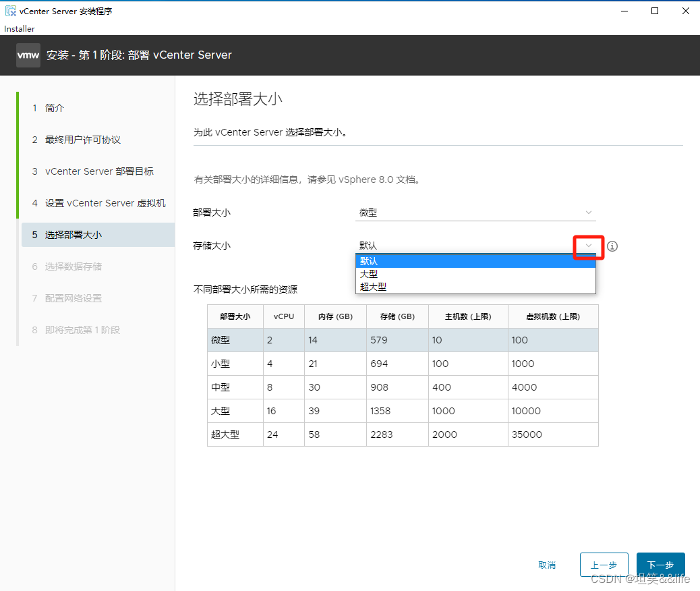Click the 取消 link
The height and width of the screenshot is (591, 700).
(x=547, y=565)
